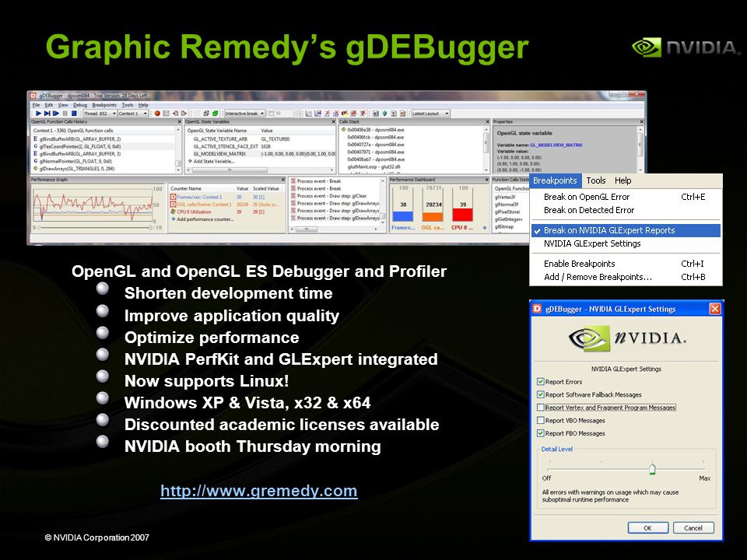Open Help menu in the enlarged menu bar
This screenshot has width=747, height=560.
622,180
